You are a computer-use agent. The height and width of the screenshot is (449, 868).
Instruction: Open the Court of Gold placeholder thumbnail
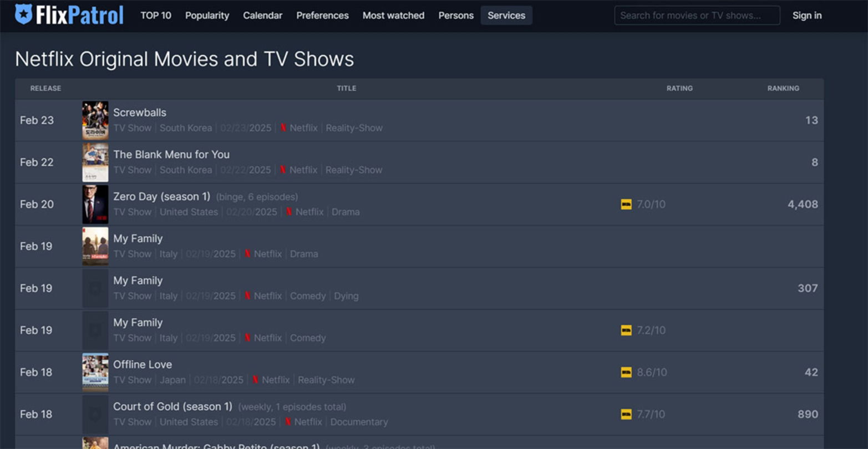tap(95, 414)
